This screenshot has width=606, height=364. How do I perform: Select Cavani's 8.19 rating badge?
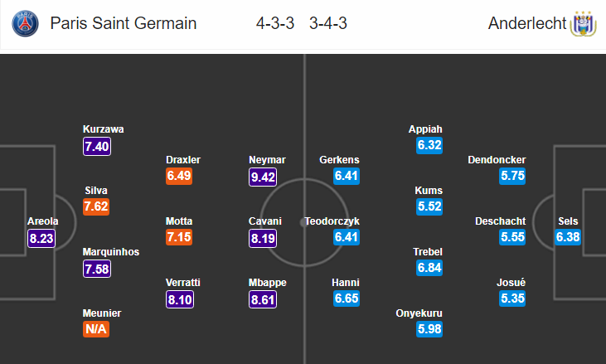pyautogui.click(x=263, y=238)
